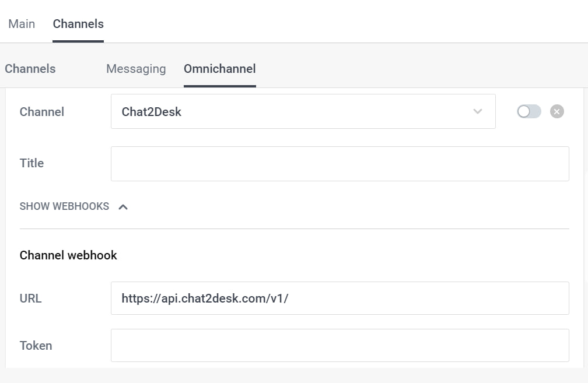Click the chevron arrow in the Channel dropdown
Image resolution: width=588 pixels, height=383 pixels.
(x=478, y=111)
